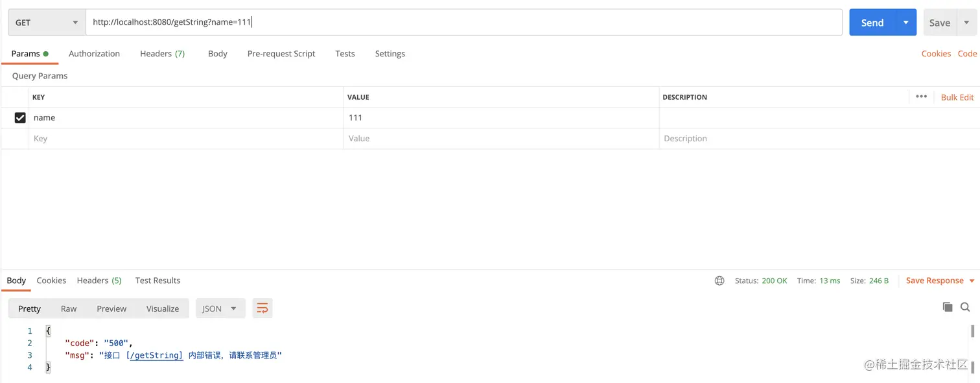
Task: Select the Raw view mode
Action: pyautogui.click(x=69, y=308)
